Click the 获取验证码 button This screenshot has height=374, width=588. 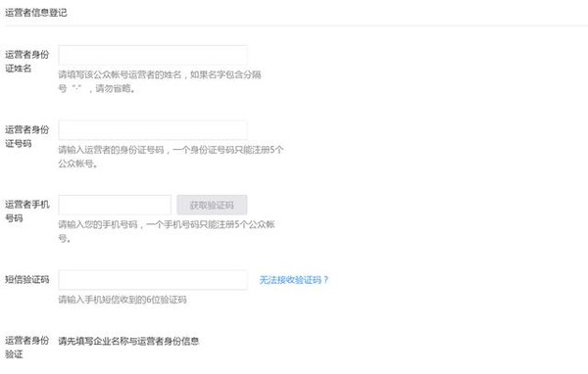[x=212, y=205]
